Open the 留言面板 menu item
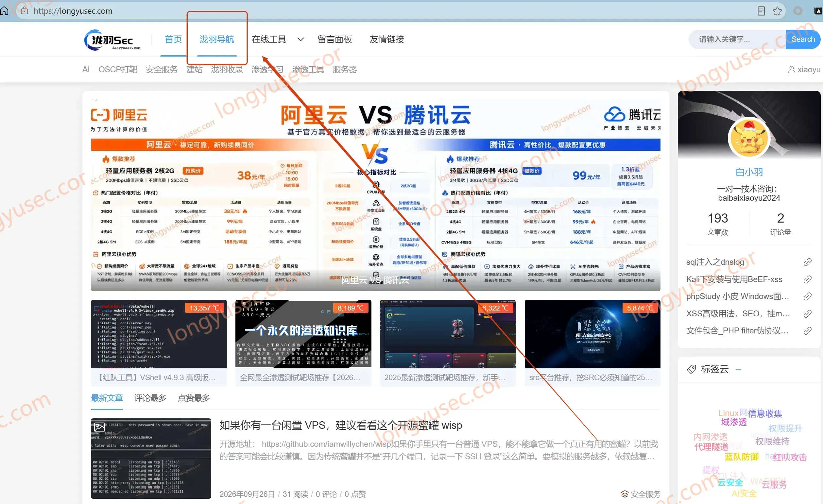823x504 pixels. 335,40
